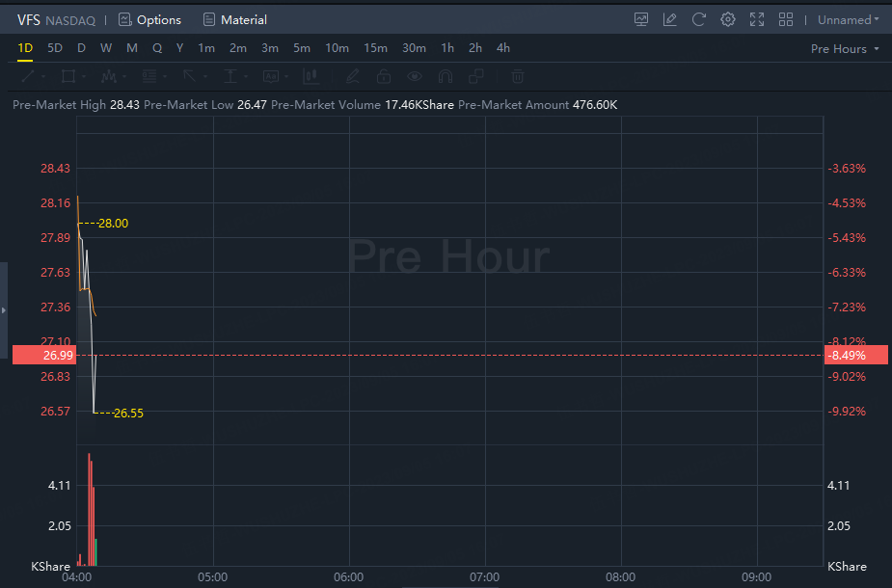
Task: Click the Material document icon
Action: tap(209, 20)
